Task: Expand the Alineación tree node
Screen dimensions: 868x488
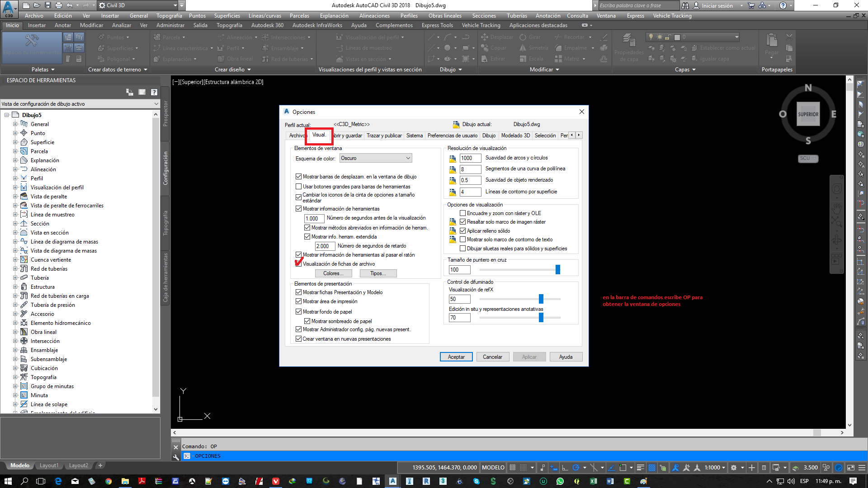Action: pos(15,169)
